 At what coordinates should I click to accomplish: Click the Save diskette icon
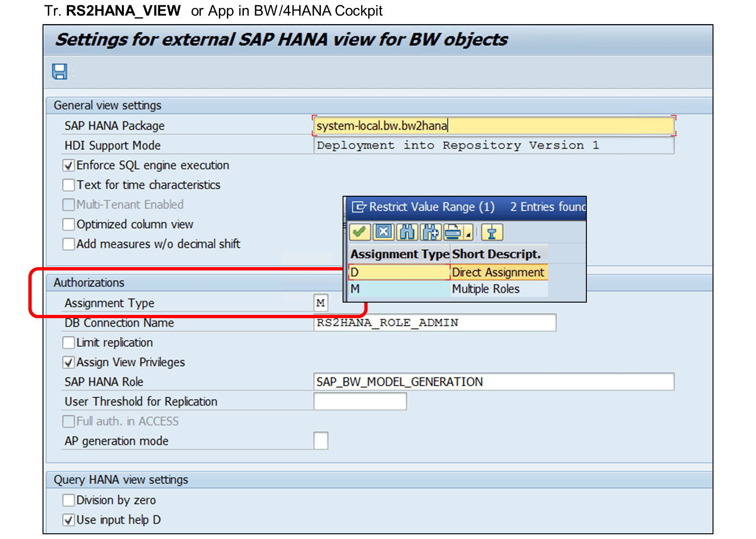point(60,72)
